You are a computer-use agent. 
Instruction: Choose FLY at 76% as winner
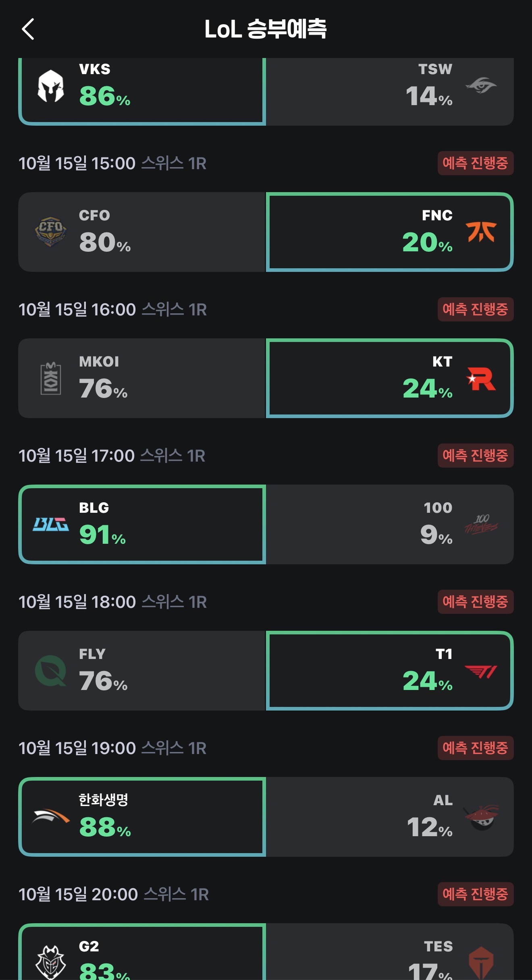(142, 671)
